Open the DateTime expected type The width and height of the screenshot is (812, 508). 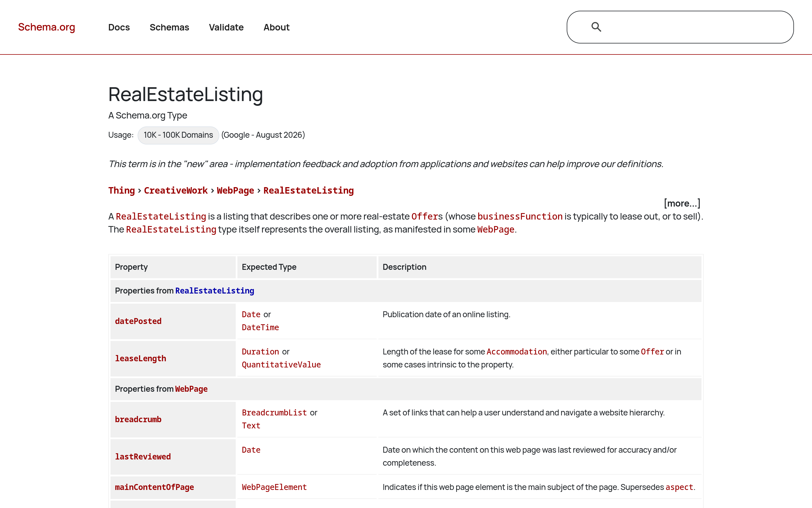click(x=261, y=328)
